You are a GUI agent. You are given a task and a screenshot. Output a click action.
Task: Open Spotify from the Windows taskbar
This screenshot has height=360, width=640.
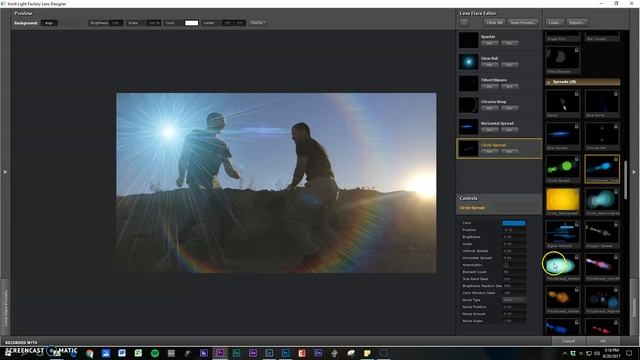155,353
